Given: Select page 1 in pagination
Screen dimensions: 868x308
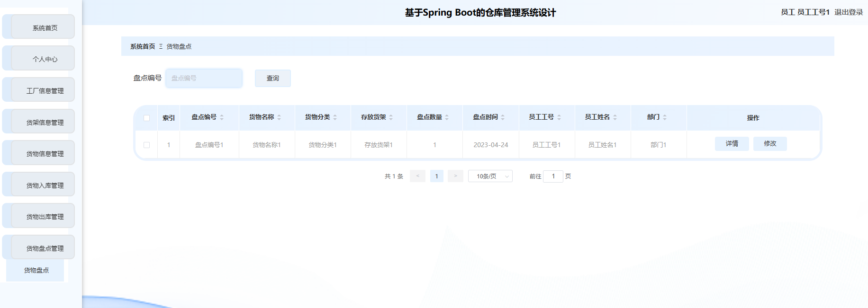Looking at the screenshot, I should 437,176.
